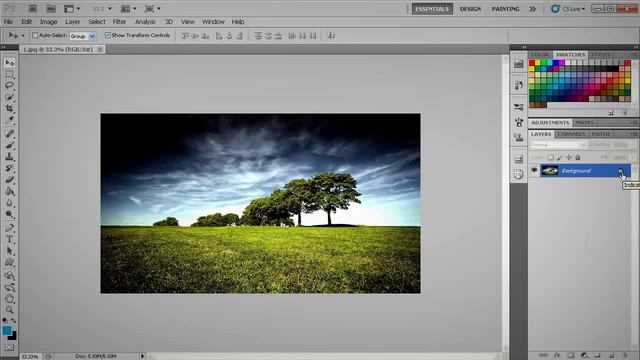Viewport: 640px width, 360px height.
Task: Hide the Background layer with eye icon
Action: point(534,171)
